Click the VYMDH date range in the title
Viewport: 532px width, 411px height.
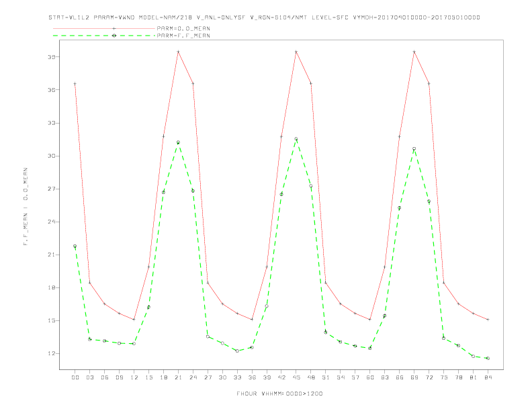[x=416, y=17]
